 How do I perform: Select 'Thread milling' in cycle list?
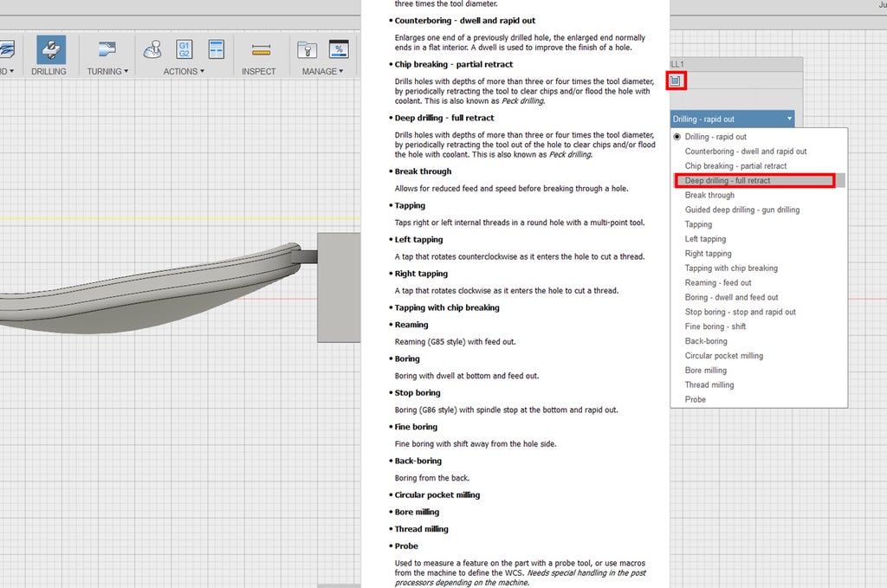point(759,385)
